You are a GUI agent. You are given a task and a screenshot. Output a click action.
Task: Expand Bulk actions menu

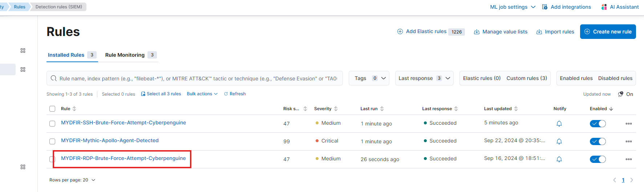pos(202,94)
